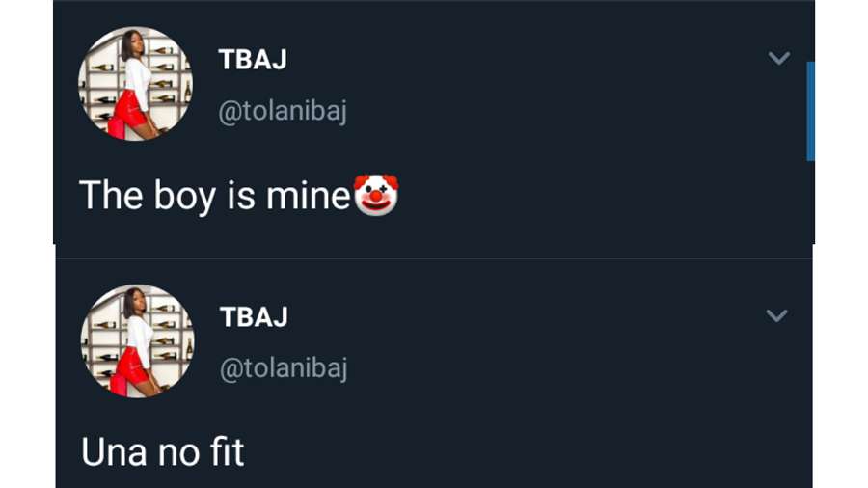868x488 pixels.
Task: Click the clown emoji in the first tweet
Action: coord(376,196)
